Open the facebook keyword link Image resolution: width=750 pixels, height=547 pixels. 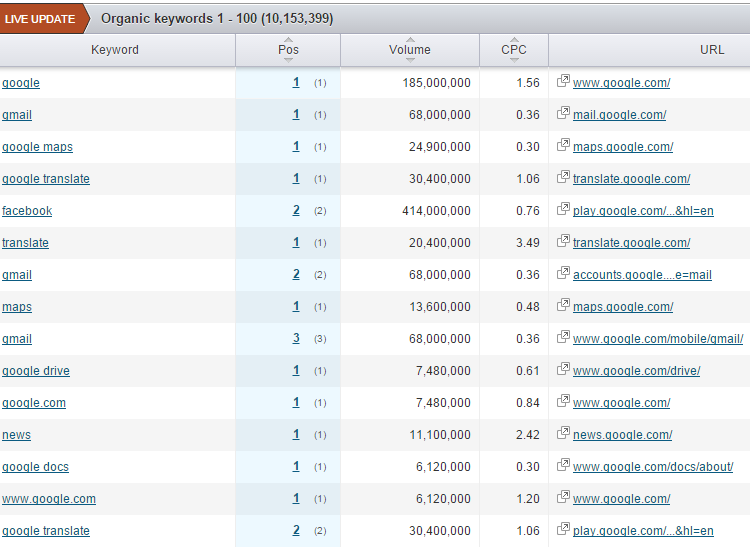pyautogui.click(x=27, y=211)
